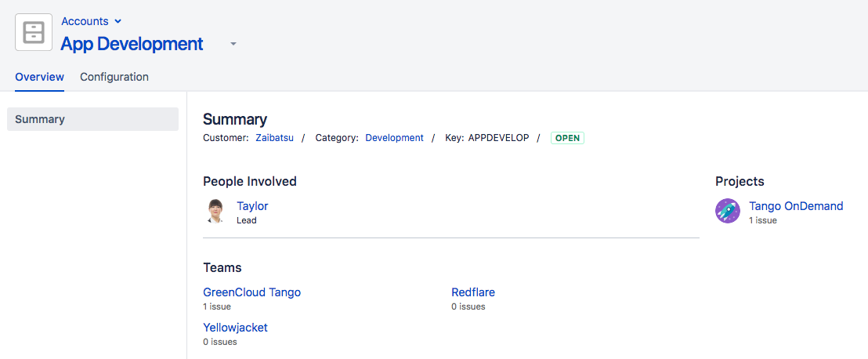Open the Yellowjacket team link
The height and width of the screenshot is (359, 868).
click(x=235, y=328)
